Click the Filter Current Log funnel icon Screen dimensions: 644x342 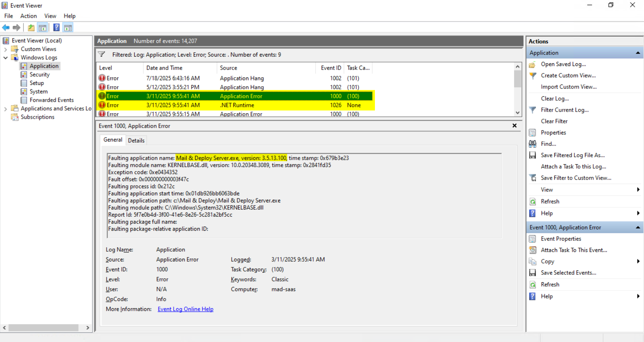(532, 110)
